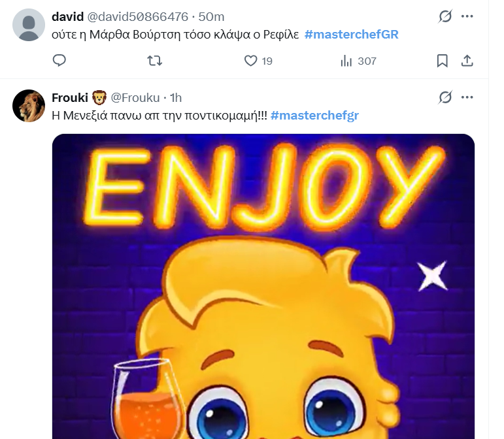Click Grok icon on david's tweet
The image size is (504, 439).
[445, 16]
